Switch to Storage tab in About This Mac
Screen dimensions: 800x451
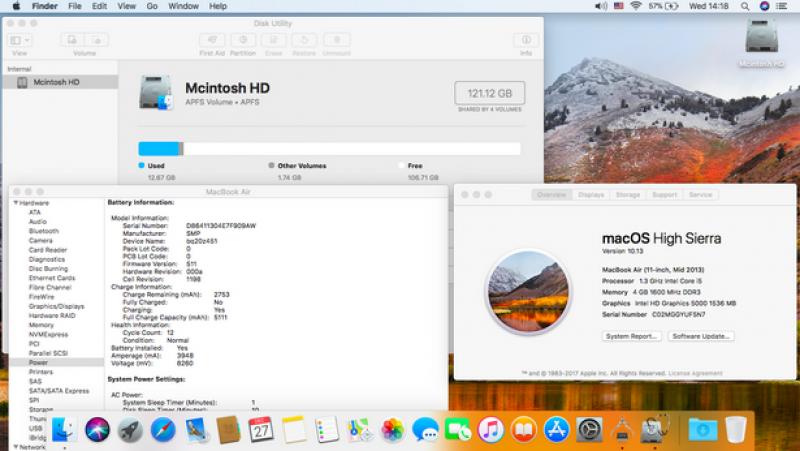point(628,195)
